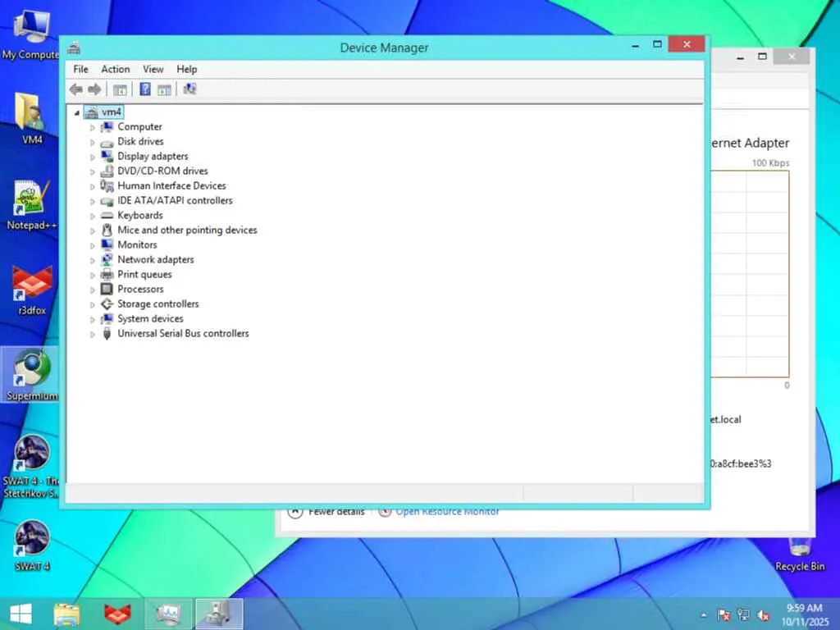Select the Storage controllers tree item
The height and width of the screenshot is (630, 840).
click(x=158, y=304)
